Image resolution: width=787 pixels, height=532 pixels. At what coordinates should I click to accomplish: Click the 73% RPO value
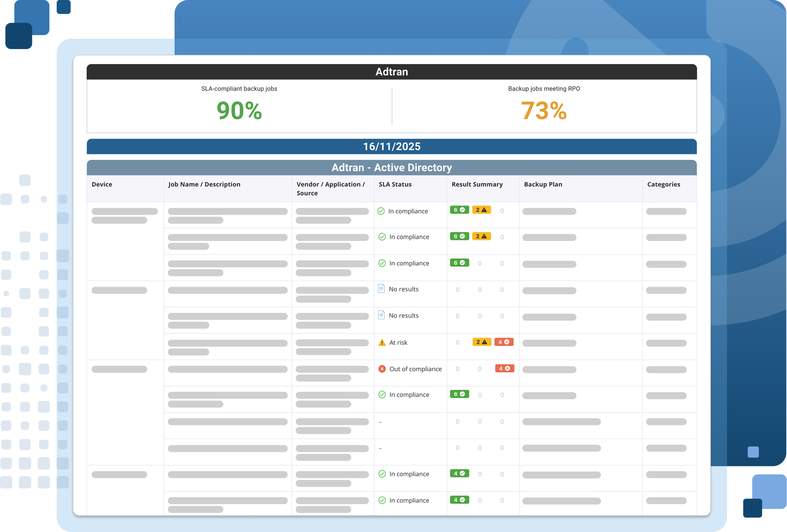coord(544,111)
